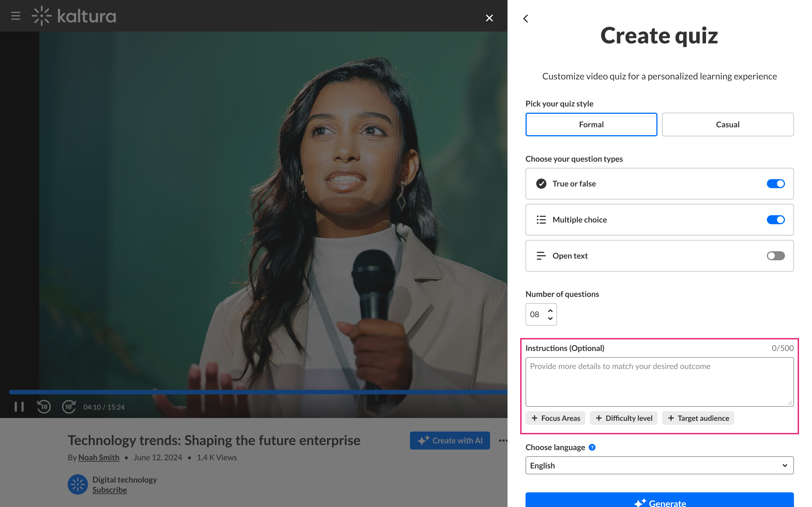Turn off Multiple choice question type
The height and width of the screenshot is (507, 812).
775,220
